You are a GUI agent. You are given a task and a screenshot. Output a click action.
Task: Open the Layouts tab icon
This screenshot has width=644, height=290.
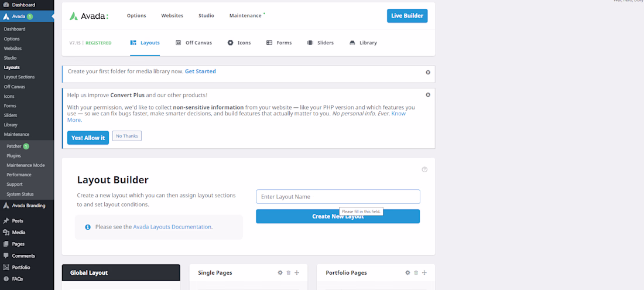click(x=133, y=43)
